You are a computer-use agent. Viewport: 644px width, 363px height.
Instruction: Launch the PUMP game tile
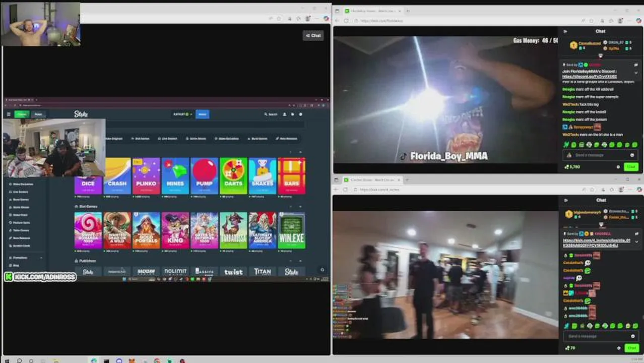[204, 176]
